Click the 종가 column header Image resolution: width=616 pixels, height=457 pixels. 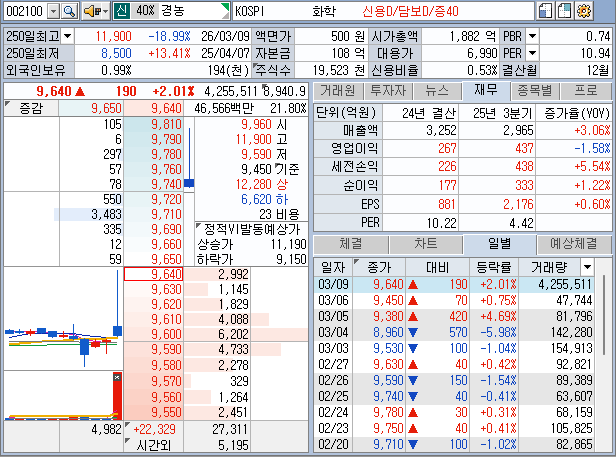[x=379, y=267]
